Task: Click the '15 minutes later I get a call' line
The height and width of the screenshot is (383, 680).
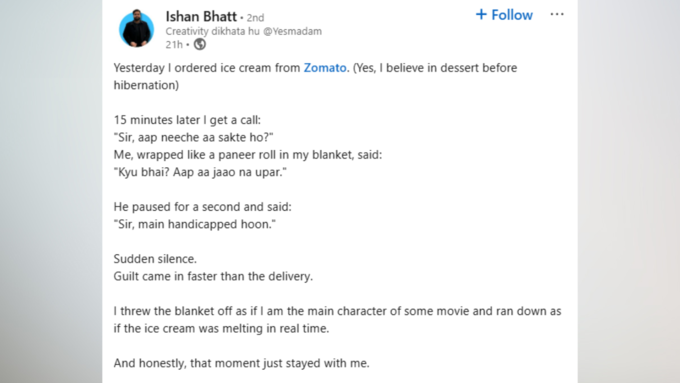Action: [x=187, y=120]
